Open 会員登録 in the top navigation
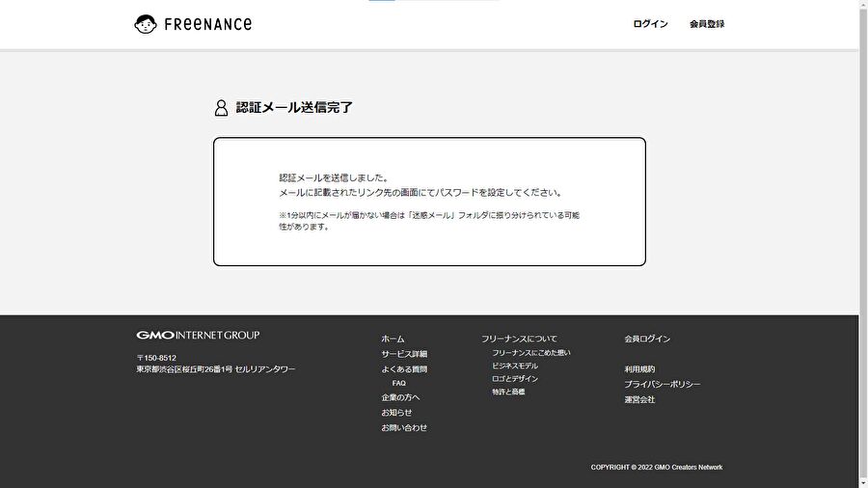This screenshot has height=488, width=868. [x=707, y=24]
